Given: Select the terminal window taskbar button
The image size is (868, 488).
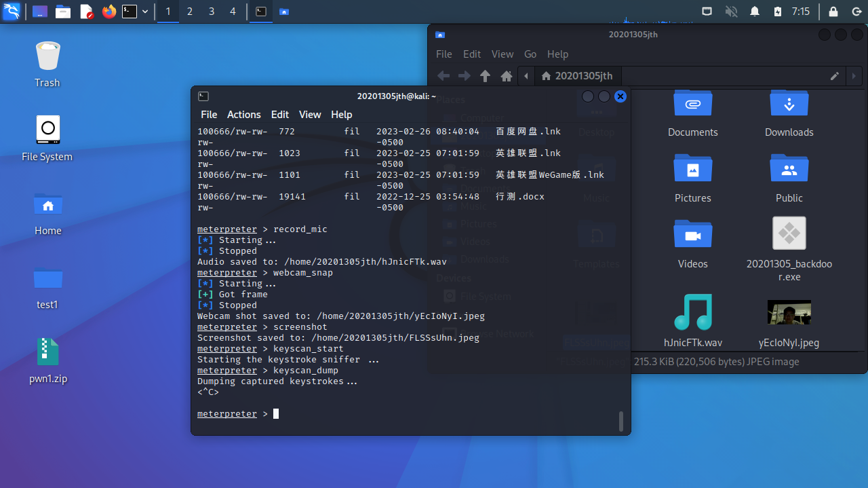Looking at the screenshot, I should point(260,12).
